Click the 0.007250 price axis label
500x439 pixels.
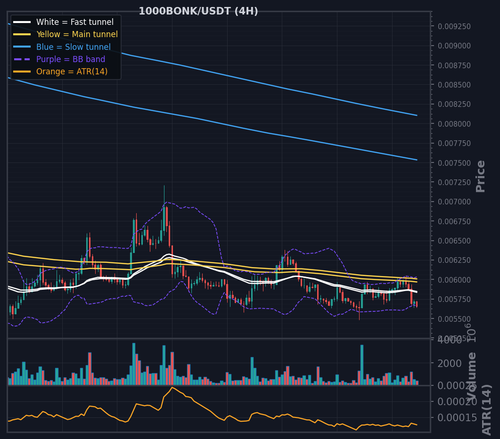(454, 182)
